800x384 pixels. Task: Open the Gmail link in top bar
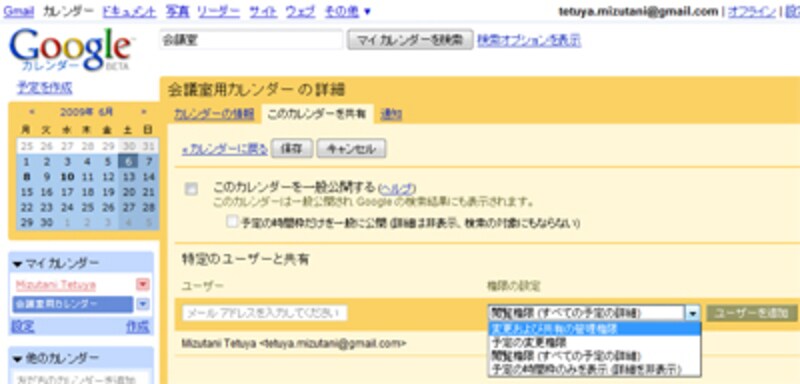[18, 11]
